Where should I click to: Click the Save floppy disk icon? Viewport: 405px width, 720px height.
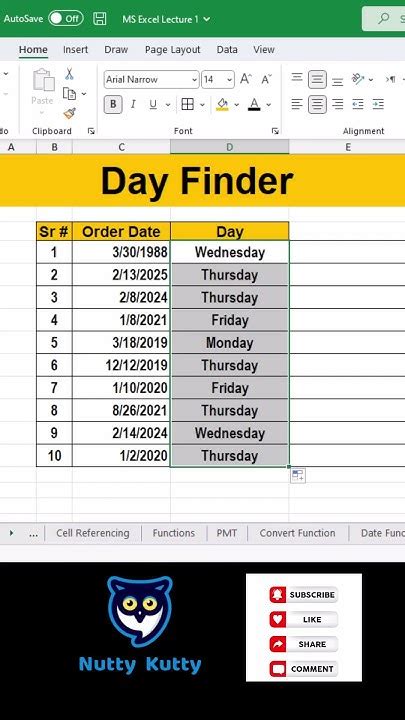(x=100, y=19)
